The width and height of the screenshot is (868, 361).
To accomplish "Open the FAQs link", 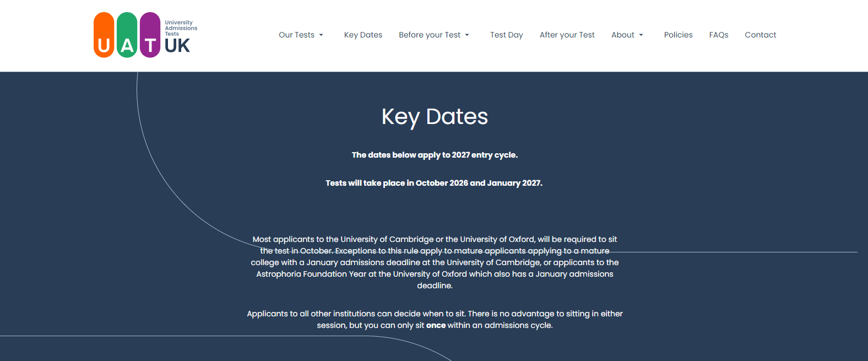I will 719,35.
